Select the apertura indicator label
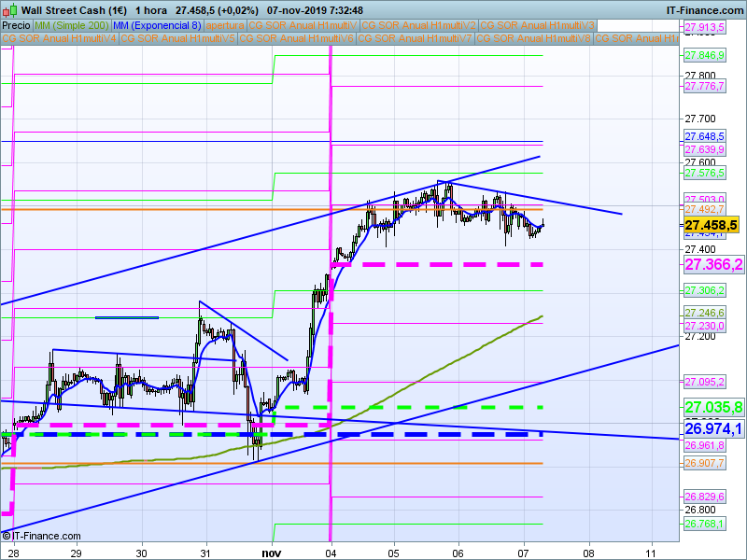 225,25
